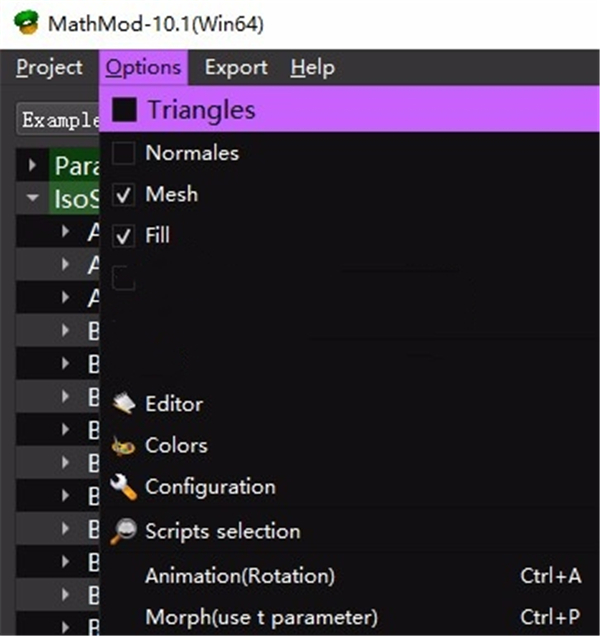The image size is (600, 636).
Task: Open the Help menu
Action: point(312,68)
